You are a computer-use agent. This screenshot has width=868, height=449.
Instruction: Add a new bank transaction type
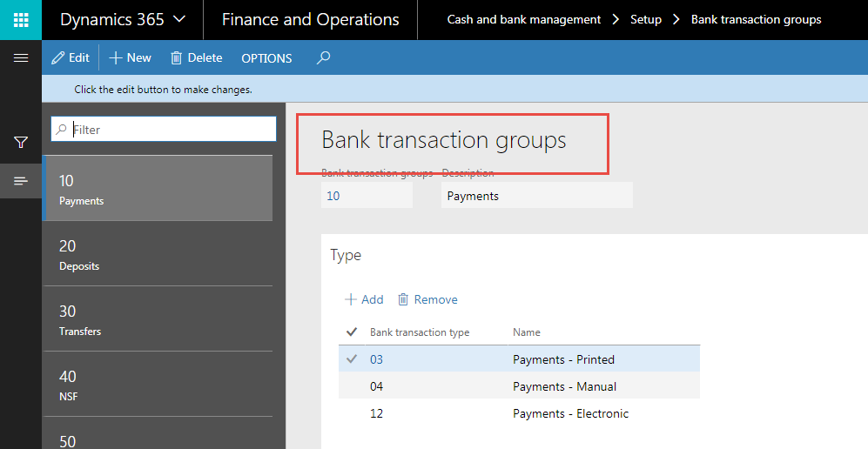pyautogui.click(x=364, y=299)
